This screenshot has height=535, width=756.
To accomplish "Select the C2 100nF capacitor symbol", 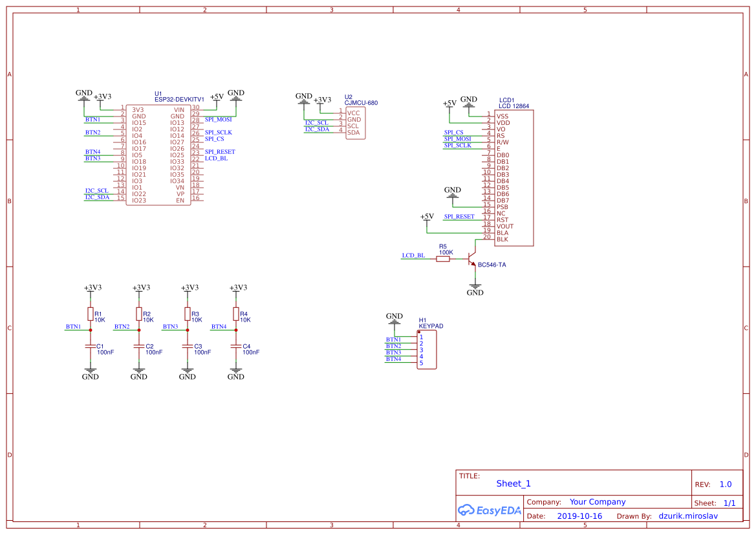I will pyautogui.click(x=139, y=347).
